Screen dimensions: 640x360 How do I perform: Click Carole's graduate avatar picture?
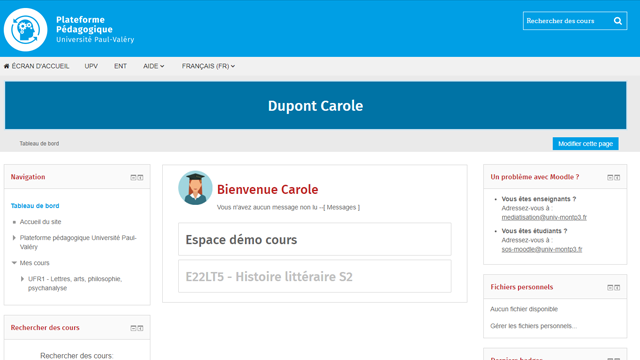(x=195, y=188)
